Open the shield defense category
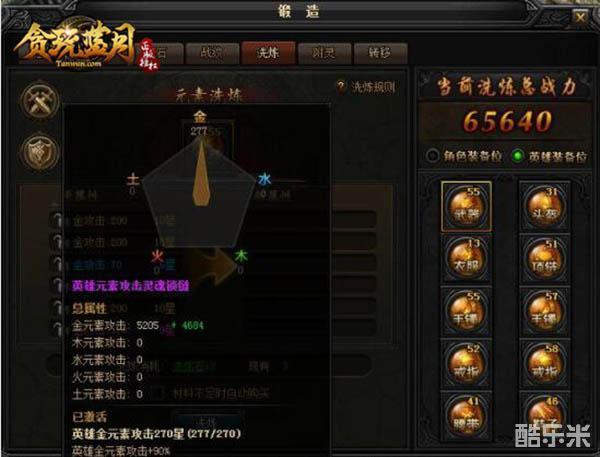Viewport: 600px width, 457px height. (x=40, y=152)
